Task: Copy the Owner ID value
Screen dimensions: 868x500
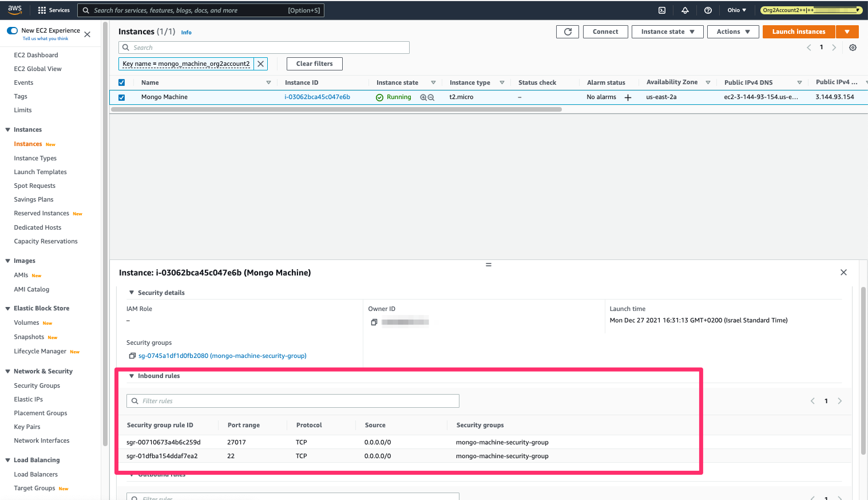Action: 374,322
